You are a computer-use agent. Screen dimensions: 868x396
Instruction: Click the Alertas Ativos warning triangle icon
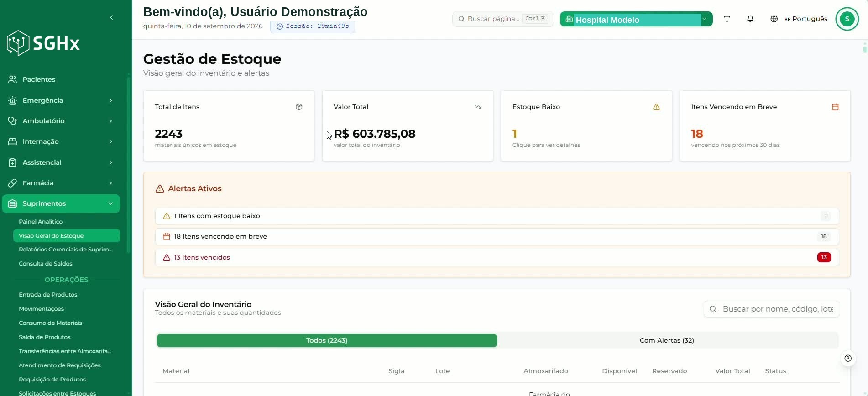tap(160, 188)
